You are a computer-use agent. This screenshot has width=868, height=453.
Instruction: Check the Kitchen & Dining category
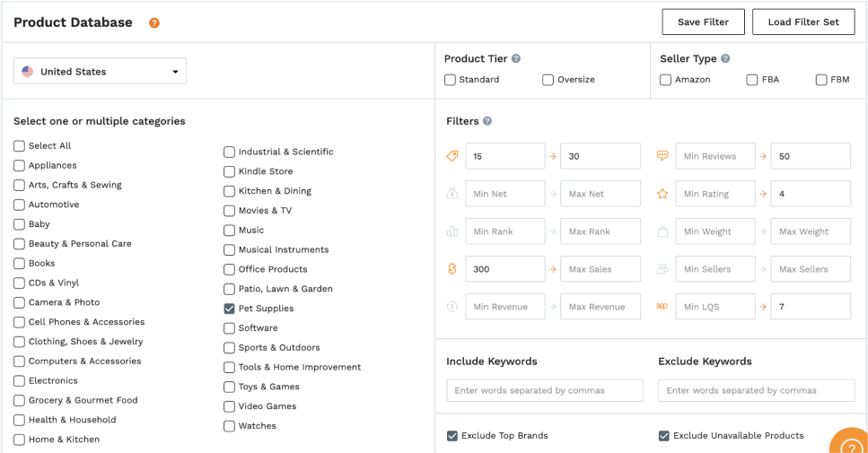229,191
